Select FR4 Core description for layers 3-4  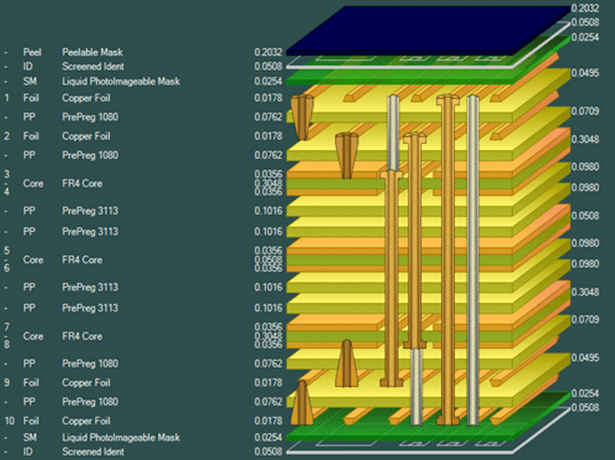coord(82,184)
